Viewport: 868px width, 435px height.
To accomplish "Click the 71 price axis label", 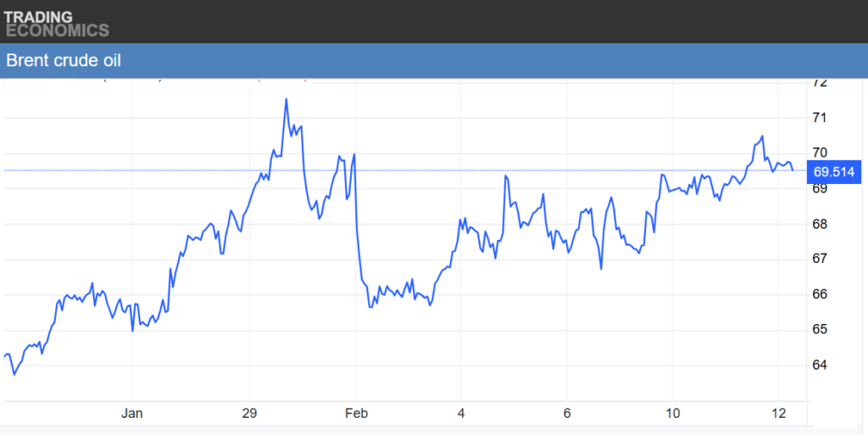I will click(820, 118).
